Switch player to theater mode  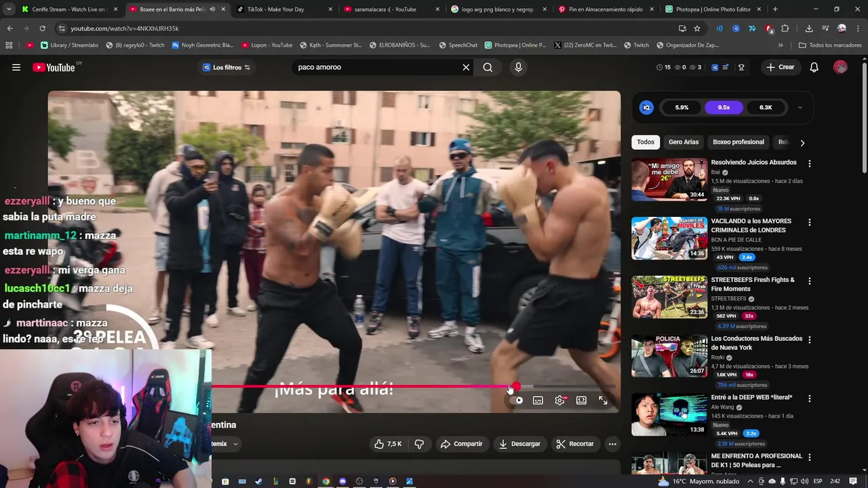581,401
